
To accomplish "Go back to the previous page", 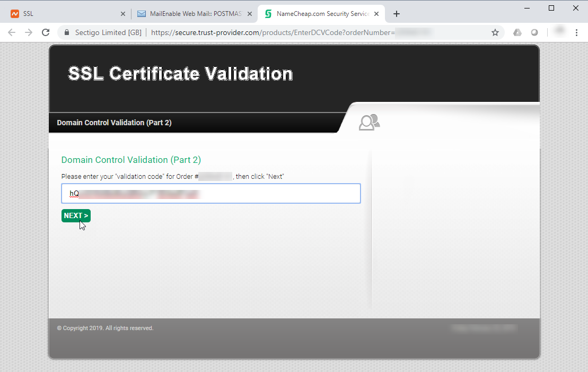I will coord(12,33).
